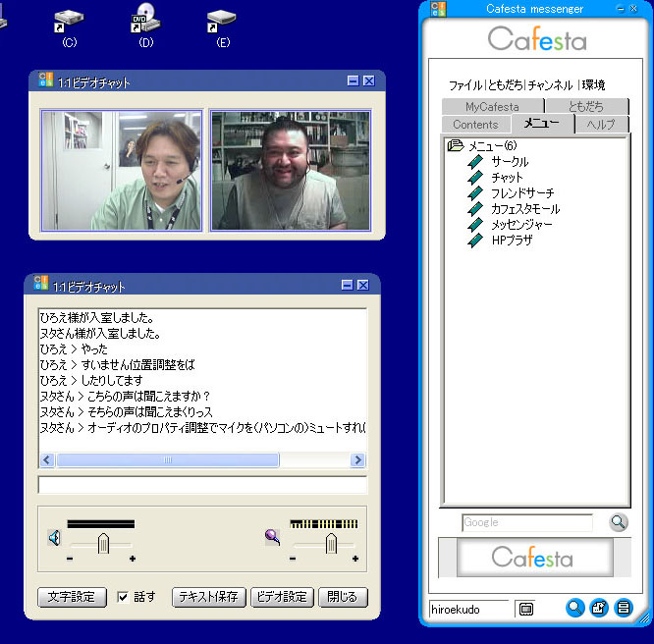Click the left webcam video thumbnail

point(122,171)
